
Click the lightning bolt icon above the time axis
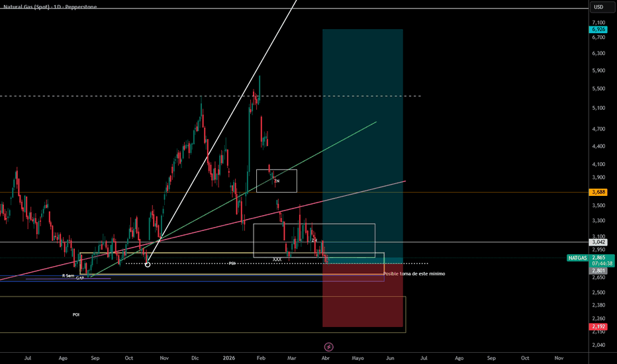point(328,347)
